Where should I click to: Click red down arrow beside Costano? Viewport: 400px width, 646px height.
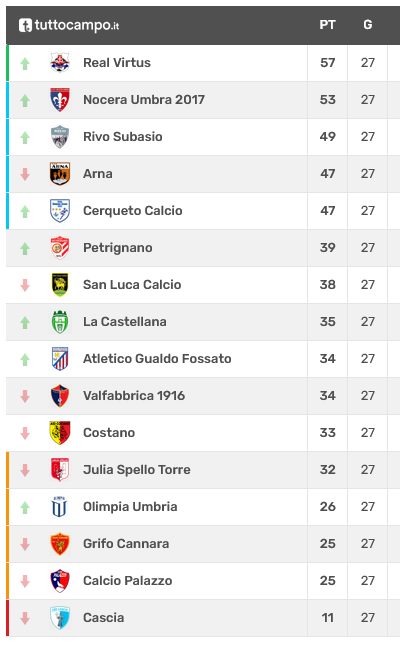25,433
